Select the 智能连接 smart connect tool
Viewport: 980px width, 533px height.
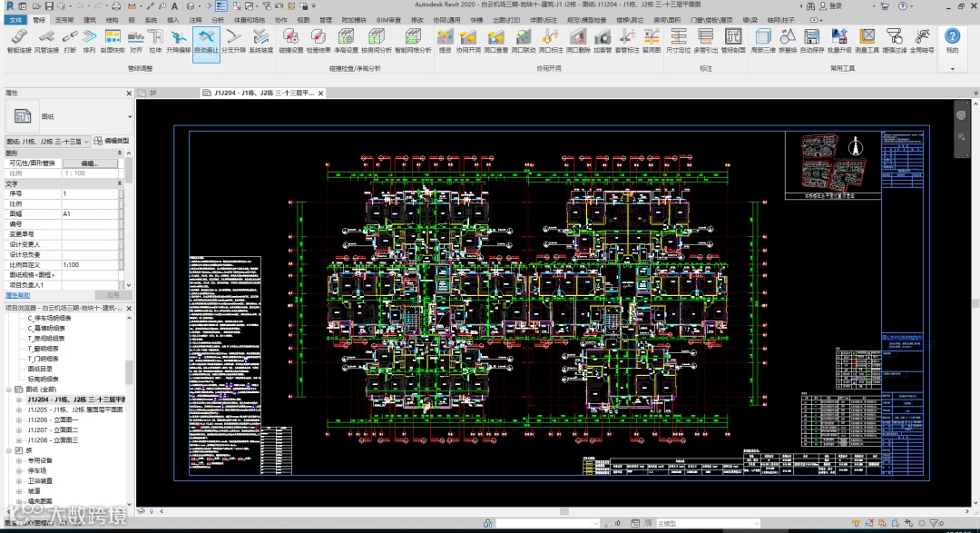click(x=19, y=41)
